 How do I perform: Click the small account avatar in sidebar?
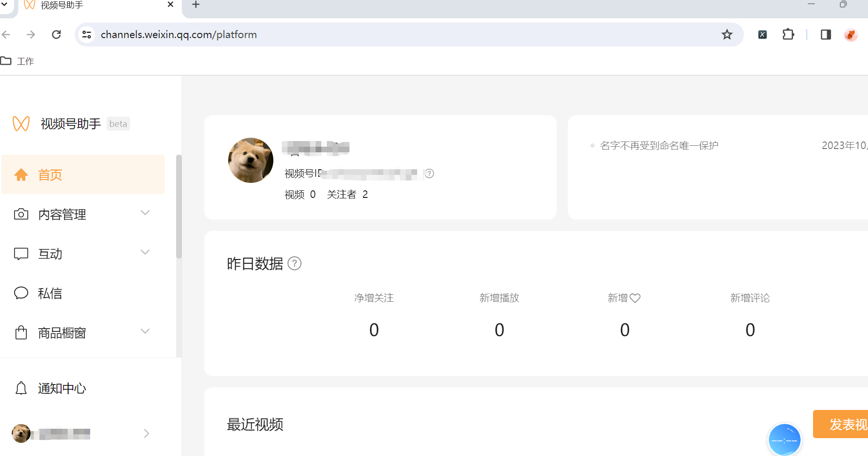pos(21,433)
